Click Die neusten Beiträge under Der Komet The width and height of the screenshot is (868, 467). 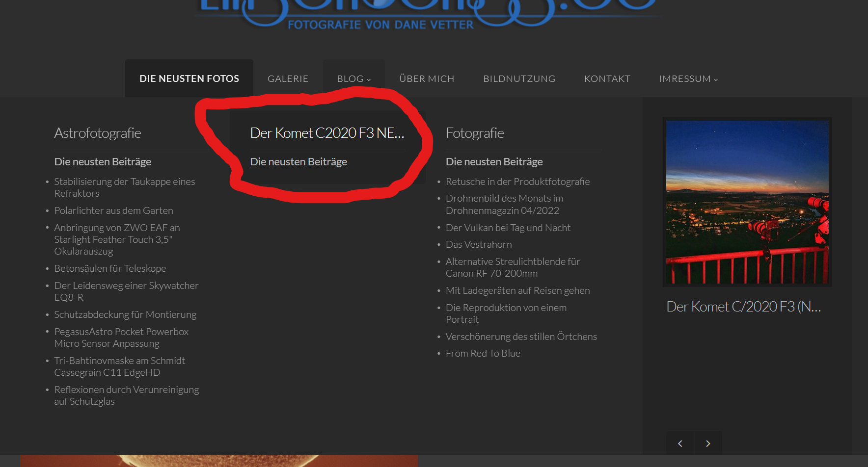[298, 161]
